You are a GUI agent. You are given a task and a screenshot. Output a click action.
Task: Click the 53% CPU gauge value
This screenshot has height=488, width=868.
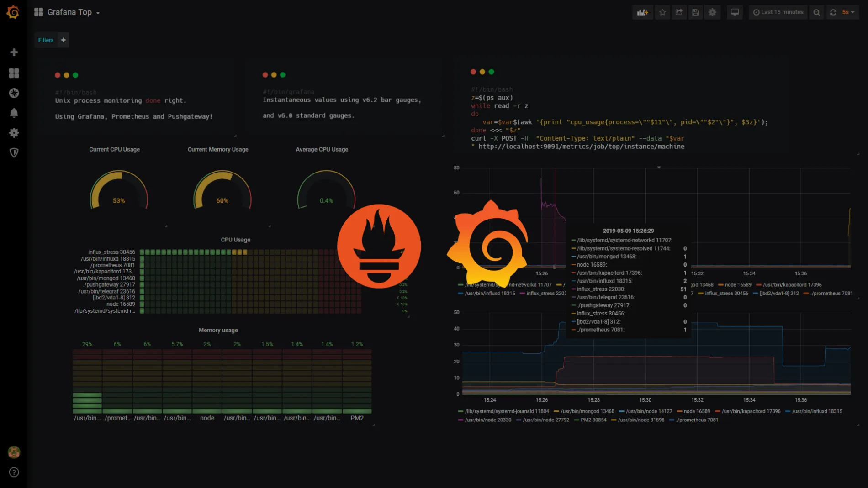[x=119, y=201]
